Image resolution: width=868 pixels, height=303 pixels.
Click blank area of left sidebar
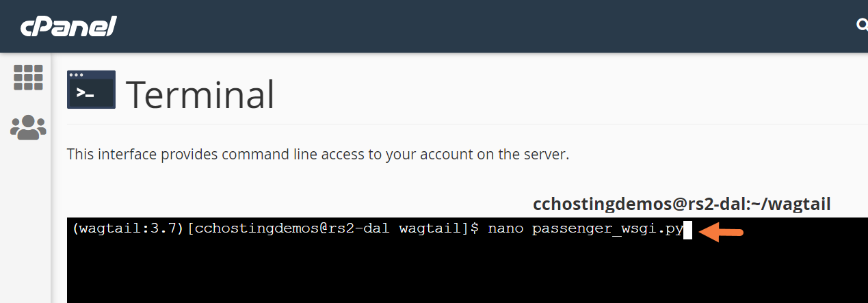(25, 226)
